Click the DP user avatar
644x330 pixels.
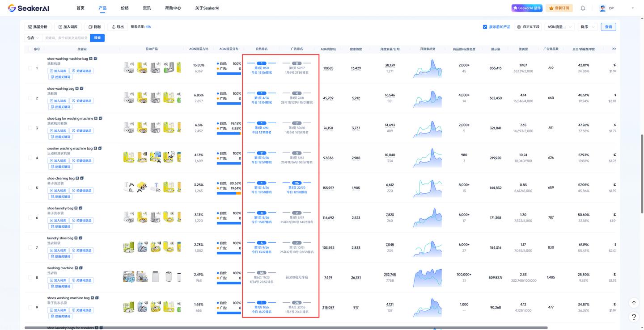pos(602,8)
